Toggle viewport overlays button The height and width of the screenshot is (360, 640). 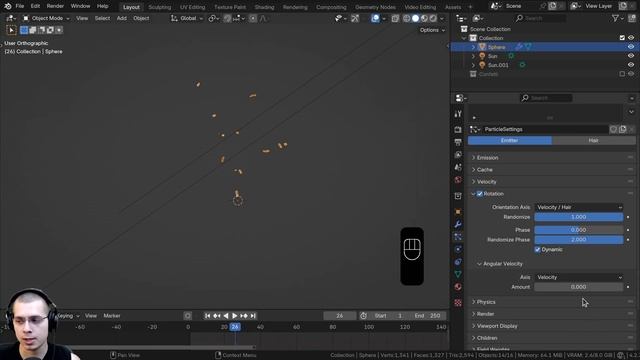[x=375, y=18]
